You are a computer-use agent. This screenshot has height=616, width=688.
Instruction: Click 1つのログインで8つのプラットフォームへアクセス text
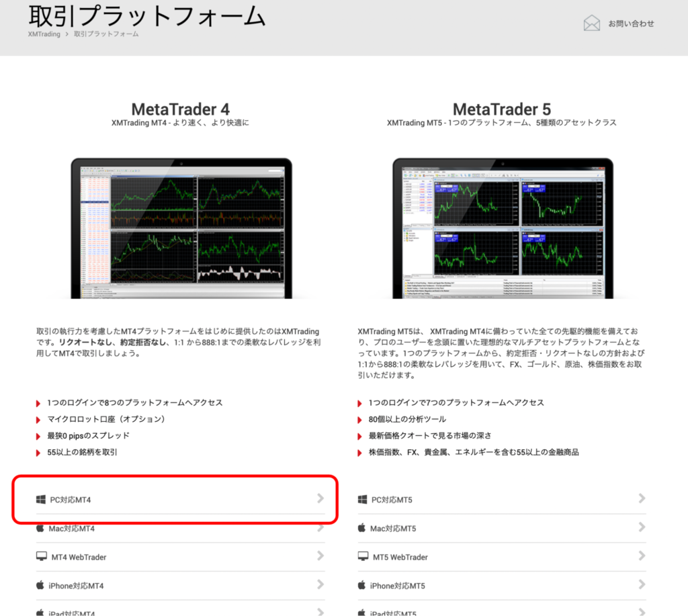coord(134,403)
